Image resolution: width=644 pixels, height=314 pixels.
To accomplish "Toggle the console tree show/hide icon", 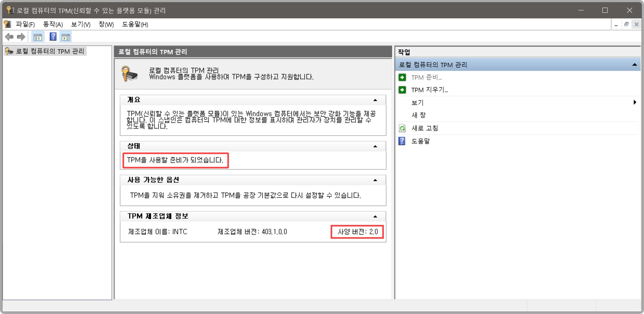I will click(37, 36).
